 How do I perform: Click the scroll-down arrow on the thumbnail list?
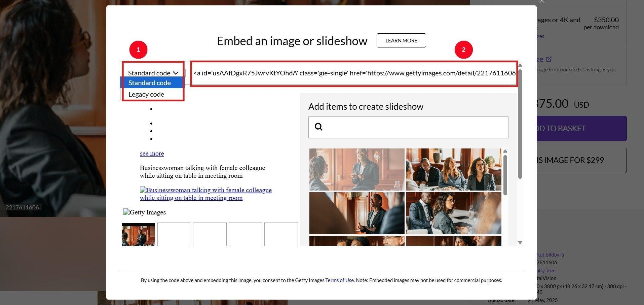(x=520, y=242)
